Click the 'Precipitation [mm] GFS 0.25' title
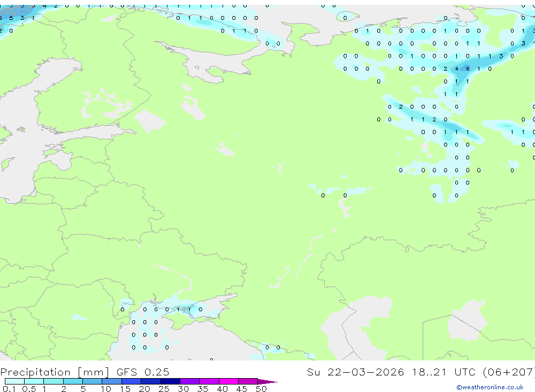 pyautogui.click(x=85, y=372)
